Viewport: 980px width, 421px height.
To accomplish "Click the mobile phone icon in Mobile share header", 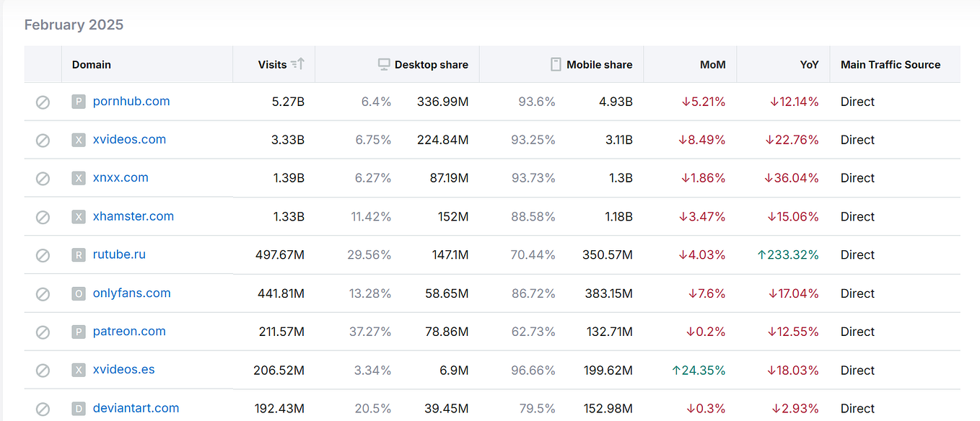I will pos(556,64).
